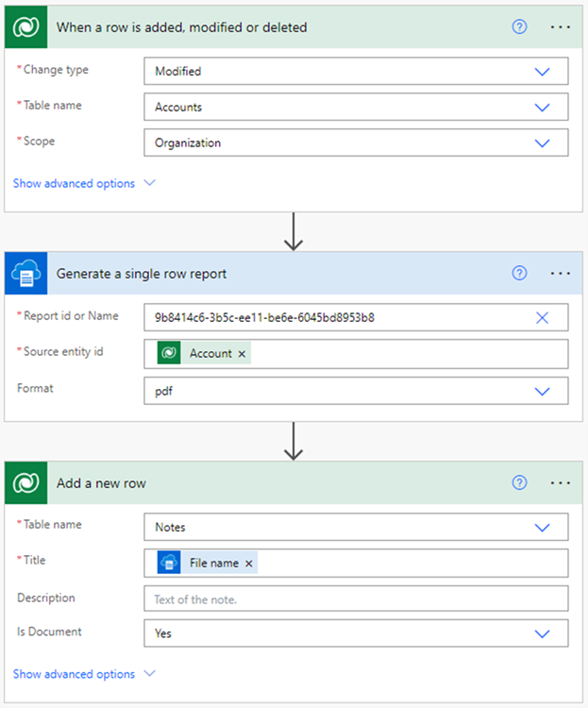Image resolution: width=588 pixels, height=708 pixels.
Task: Click the Title field's empty area
Action: [412, 563]
